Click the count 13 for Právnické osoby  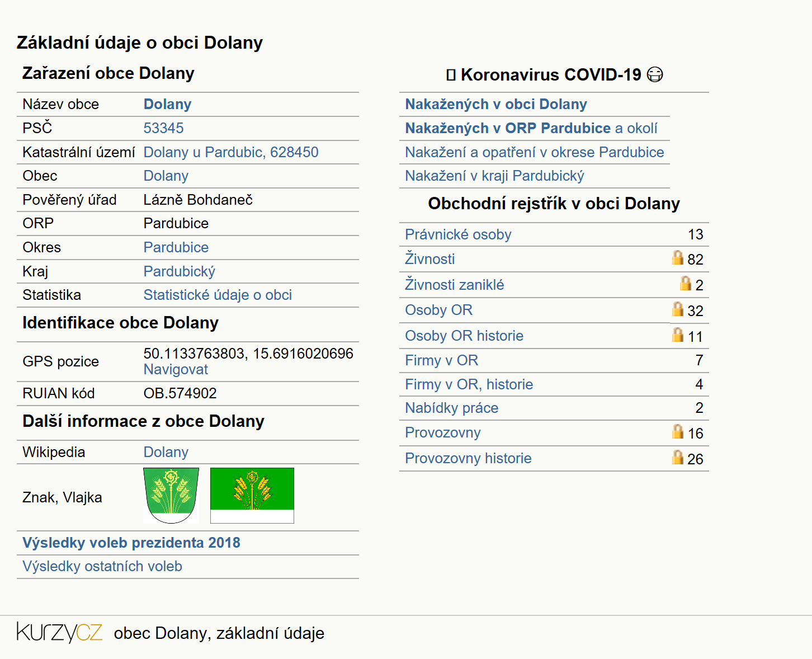tap(696, 234)
